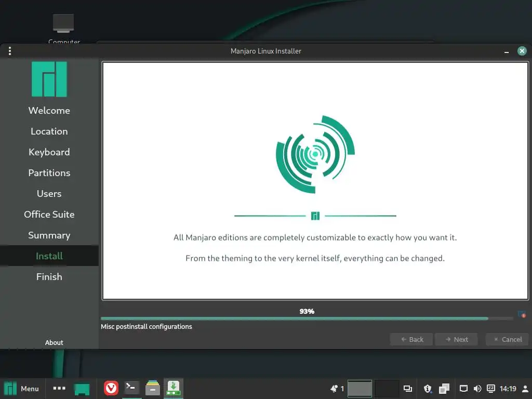Launch the Vivaldi browser from taskbar
The height and width of the screenshot is (399, 532).
pos(111,388)
